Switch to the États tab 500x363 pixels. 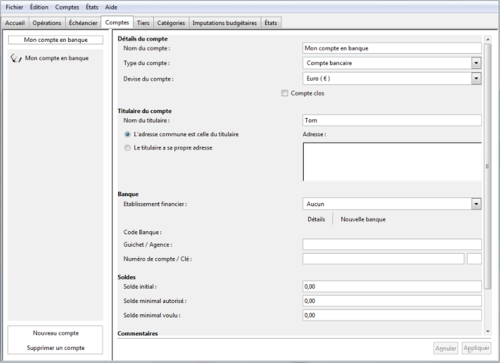point(271,23)
